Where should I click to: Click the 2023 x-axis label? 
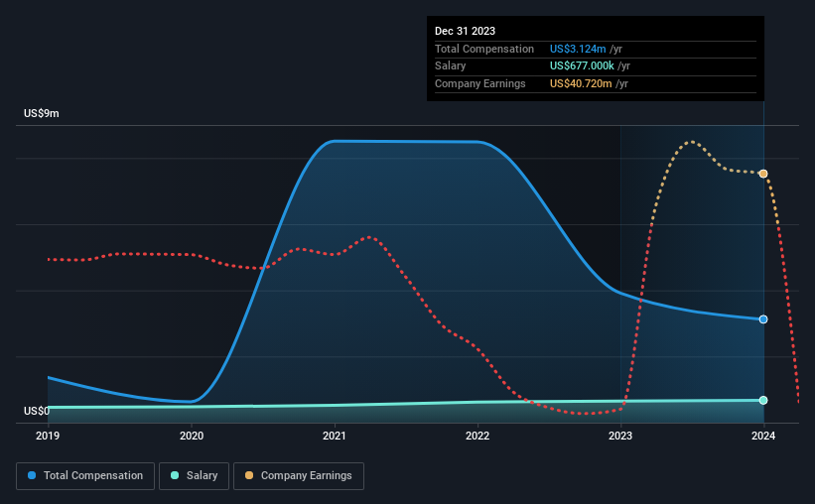(620, 436)
